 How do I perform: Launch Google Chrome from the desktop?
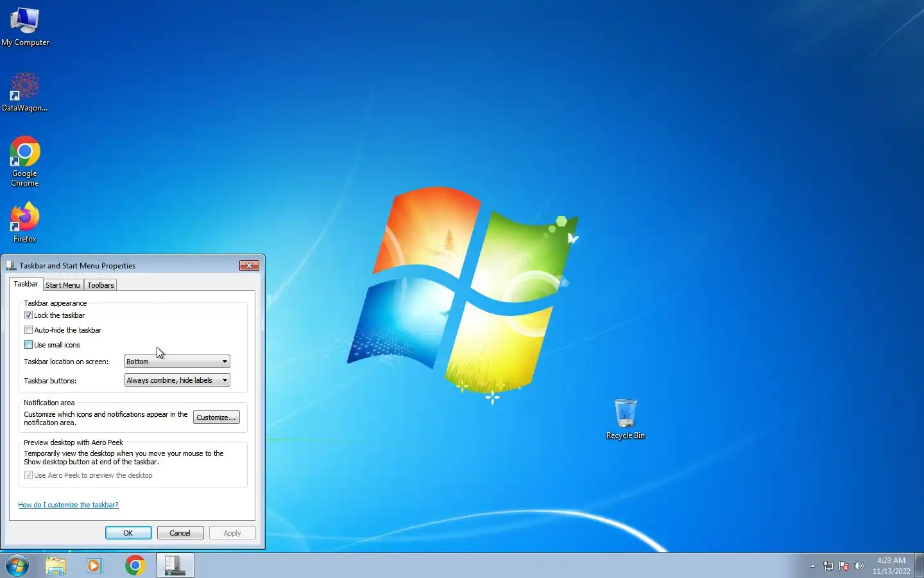click(x=25, y=161)
